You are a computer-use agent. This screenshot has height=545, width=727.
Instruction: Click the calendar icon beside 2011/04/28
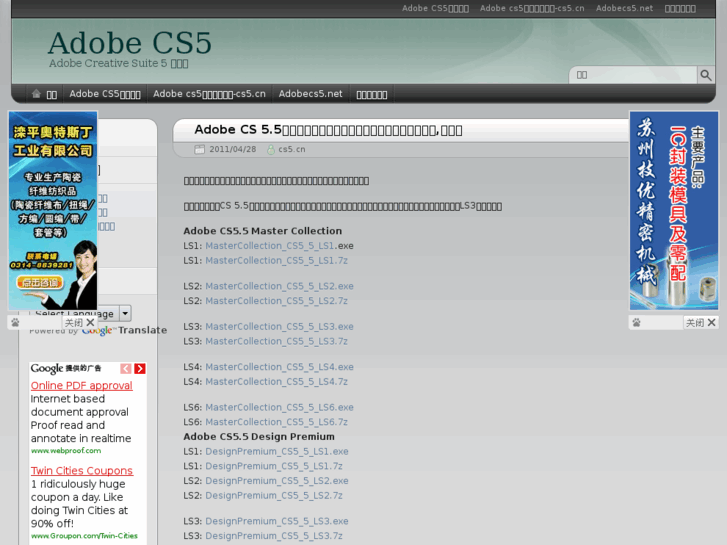[199, 149]
